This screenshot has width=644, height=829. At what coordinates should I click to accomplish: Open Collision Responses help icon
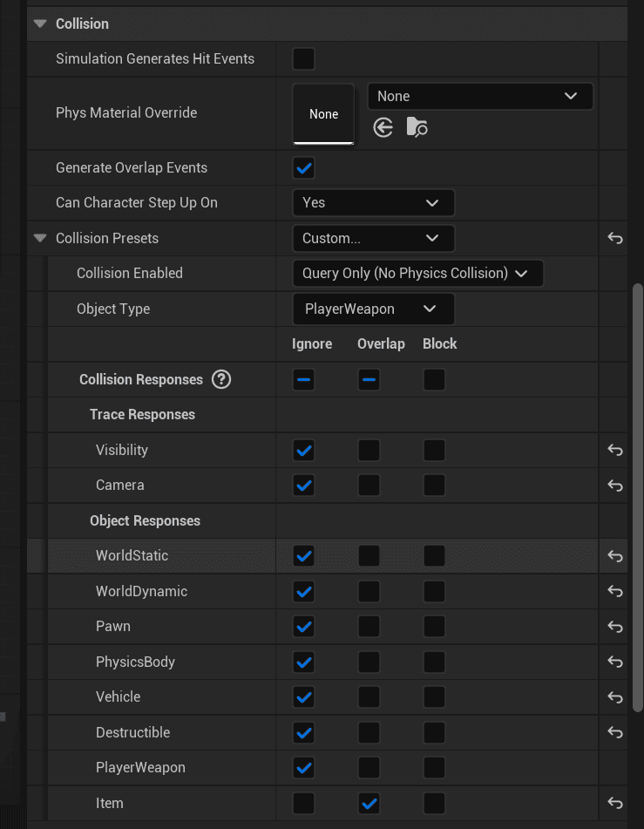pyautogui.click(x=221, y=379)
